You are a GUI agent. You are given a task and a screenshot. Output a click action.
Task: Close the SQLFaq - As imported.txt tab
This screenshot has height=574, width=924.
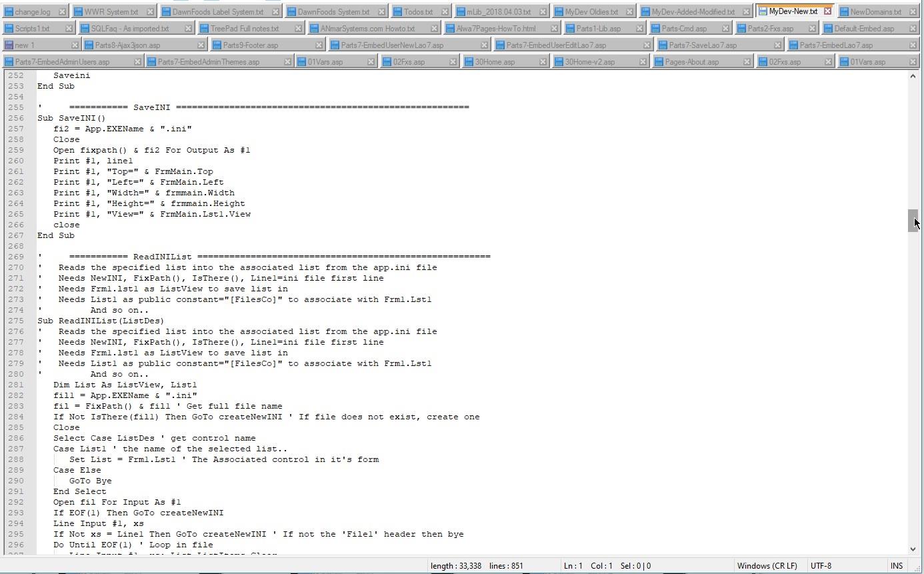coord(188,29)
